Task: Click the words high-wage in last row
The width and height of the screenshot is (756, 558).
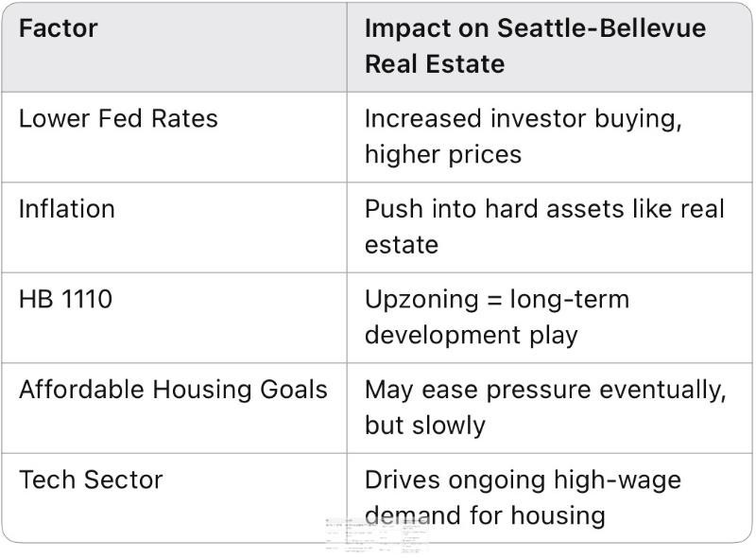Action: 617,481
